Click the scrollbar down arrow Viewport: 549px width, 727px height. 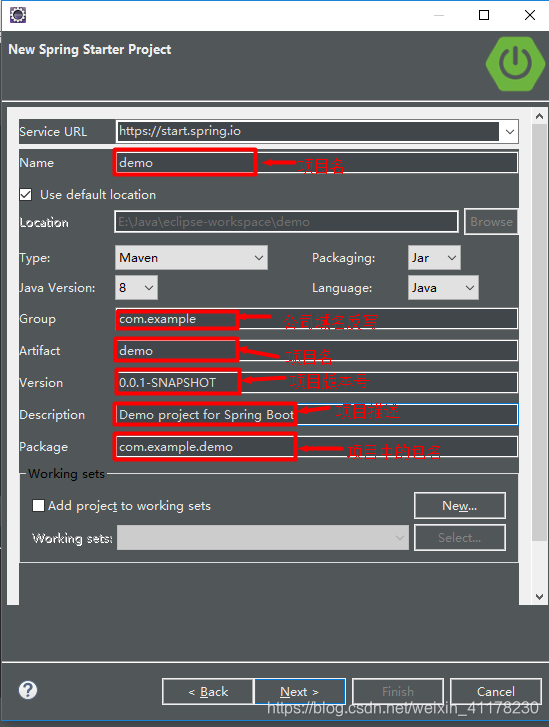click(x=539, y=597)
